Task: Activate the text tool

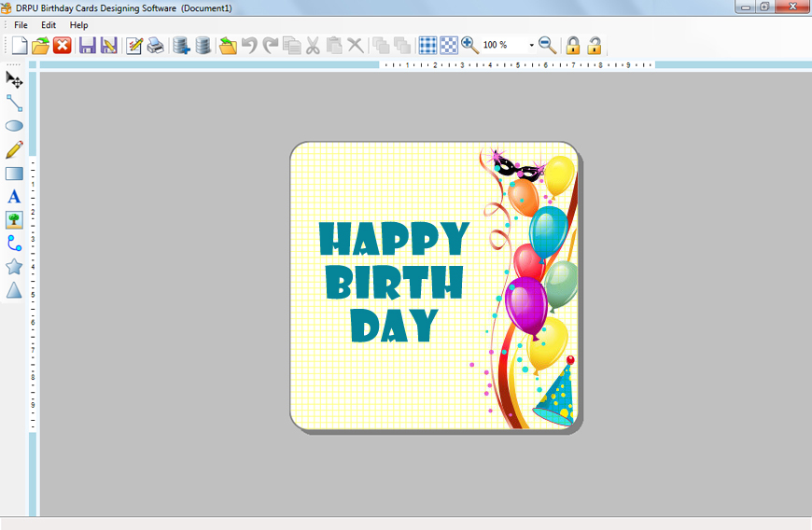Action: 14,197
